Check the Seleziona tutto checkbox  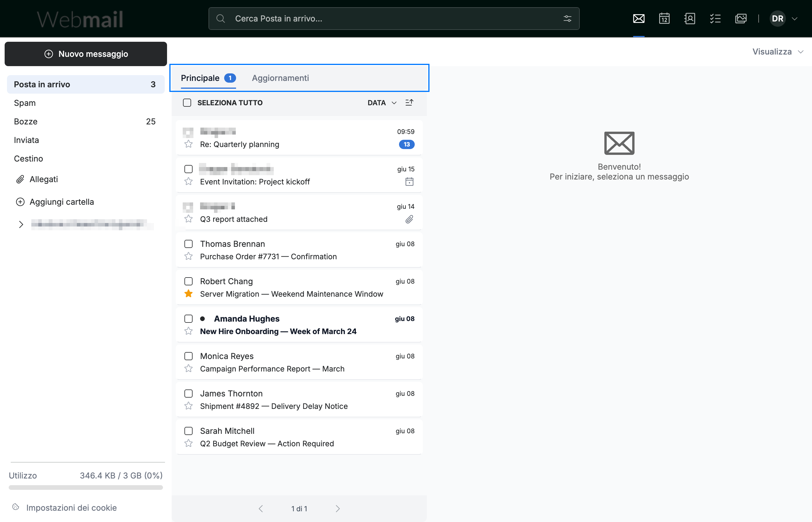(187, 103)
